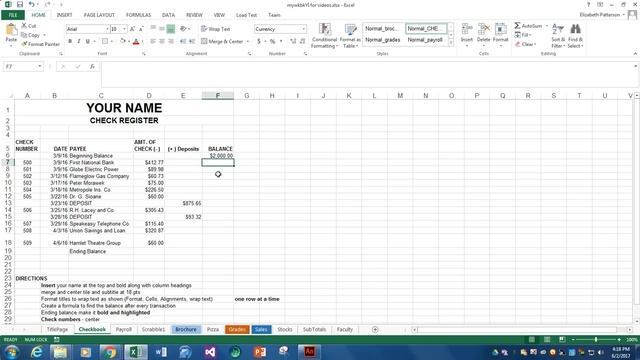Image resolution: width=640 pixels, height=360 pixels.
Task: Click in the formula bar
Action: pos(367,74)
